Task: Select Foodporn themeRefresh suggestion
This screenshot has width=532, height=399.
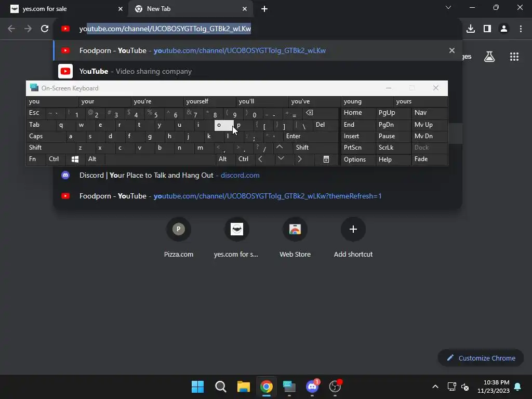Action: coord(258,196)
